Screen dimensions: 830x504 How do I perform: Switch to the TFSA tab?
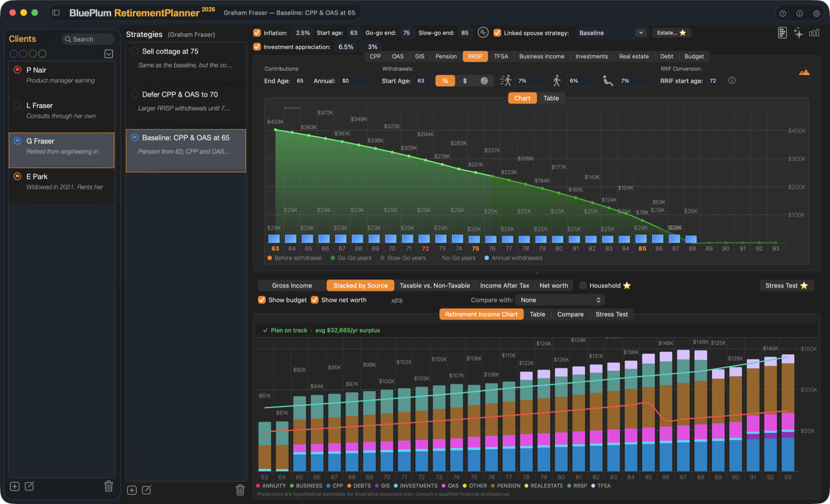pos(501,57)
